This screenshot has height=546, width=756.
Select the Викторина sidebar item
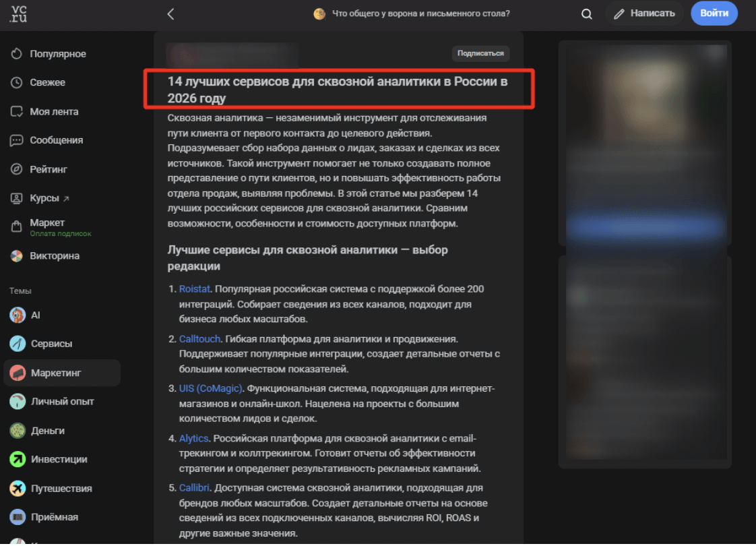point(55,256)
